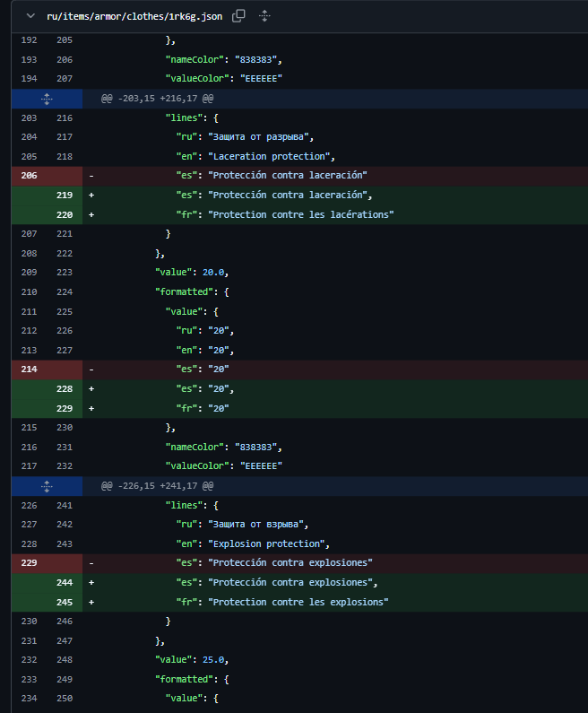588x713 pixels.
Task: Click line number 250 "value" row
Action: 65,699
